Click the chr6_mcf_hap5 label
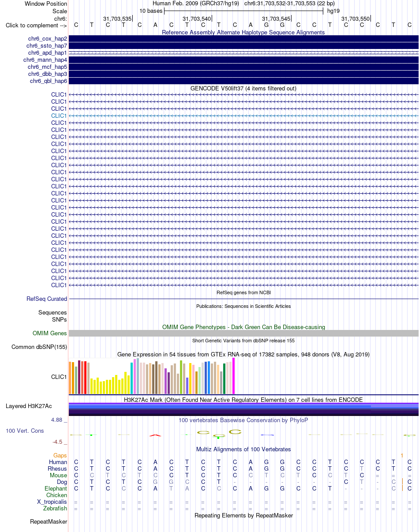This screenshot has height=532, width=419. (47, 67)
